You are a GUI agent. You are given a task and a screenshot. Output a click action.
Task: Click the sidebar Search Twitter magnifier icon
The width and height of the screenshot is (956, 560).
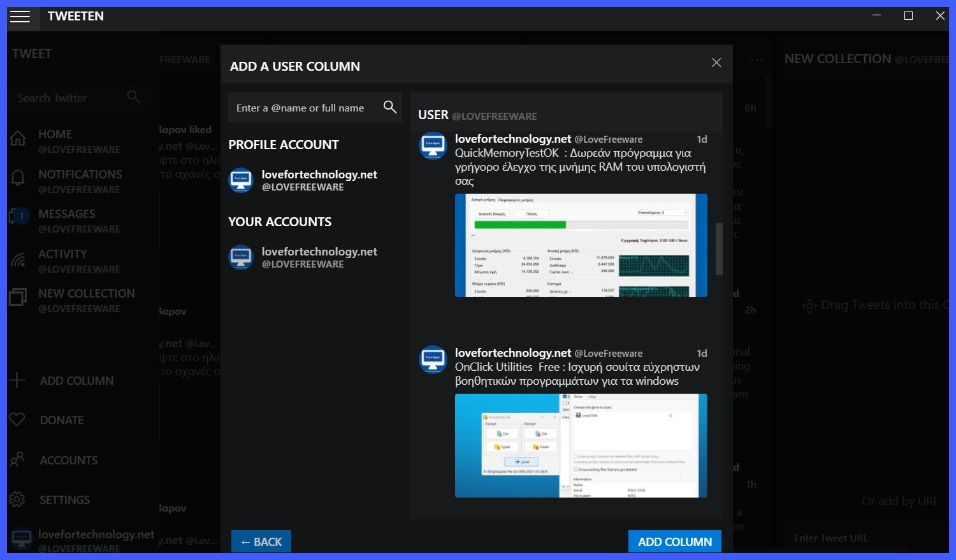tap(133, 97)
